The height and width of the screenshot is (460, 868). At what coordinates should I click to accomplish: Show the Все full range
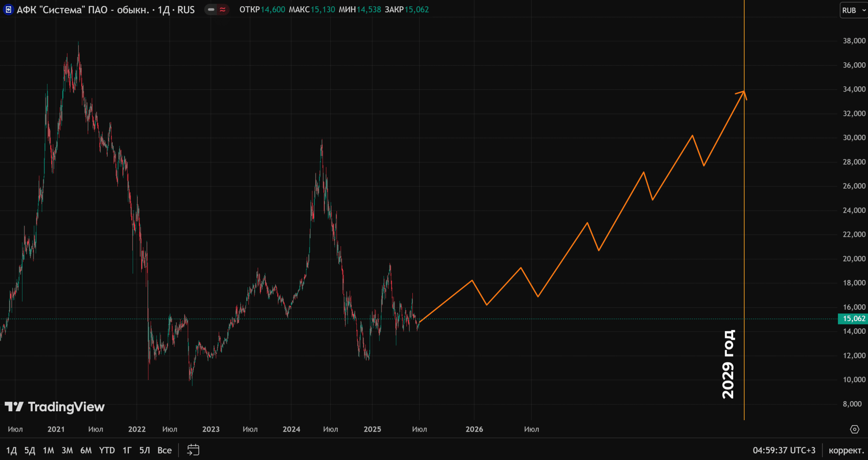click(x=164, y=450)
